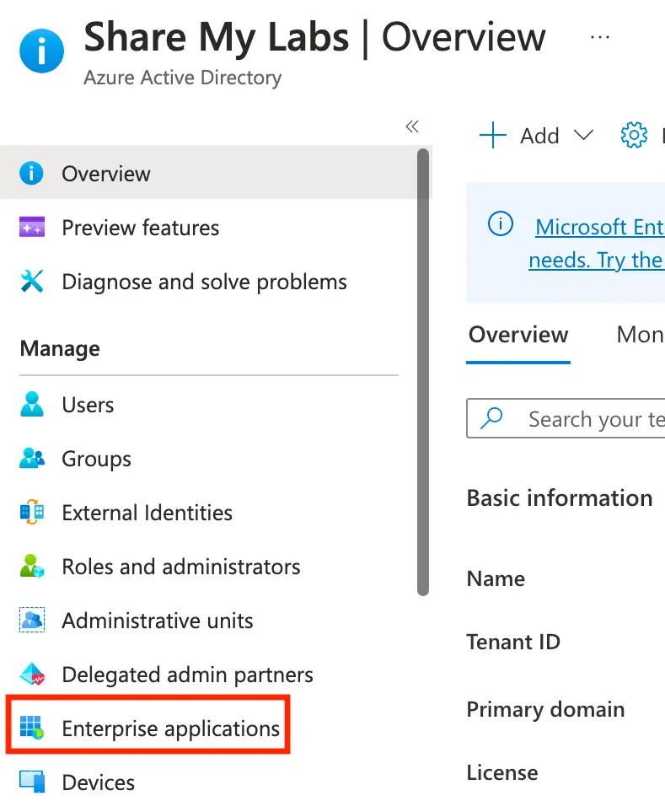This screenshot has width=665, height=812.
Task: Click the External Identities icon
Action: pyautogui.click(x=32, y=513)
